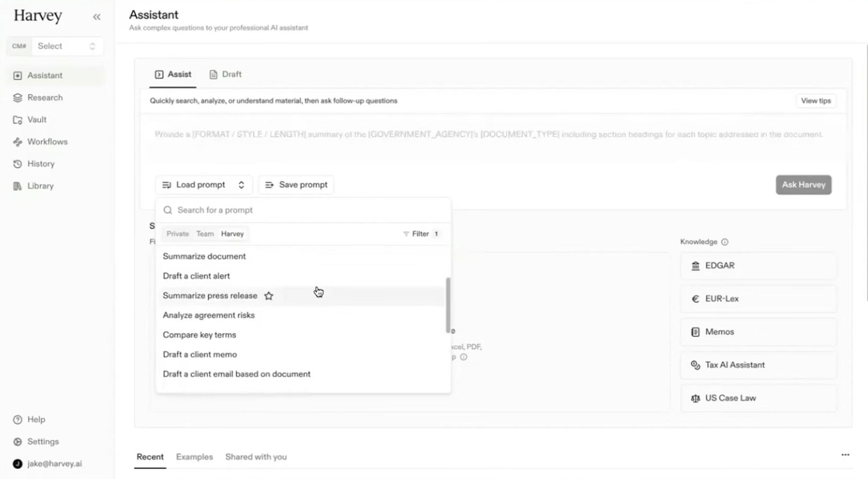Click the magnifier icon in prompt search
Viewport: 868px width, 479px height.
click(x=168, y=210)
